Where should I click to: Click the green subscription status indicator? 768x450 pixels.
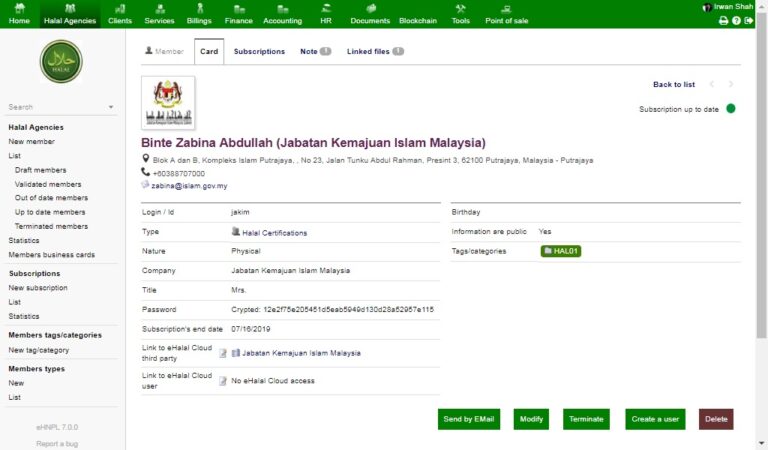(731, 109)
